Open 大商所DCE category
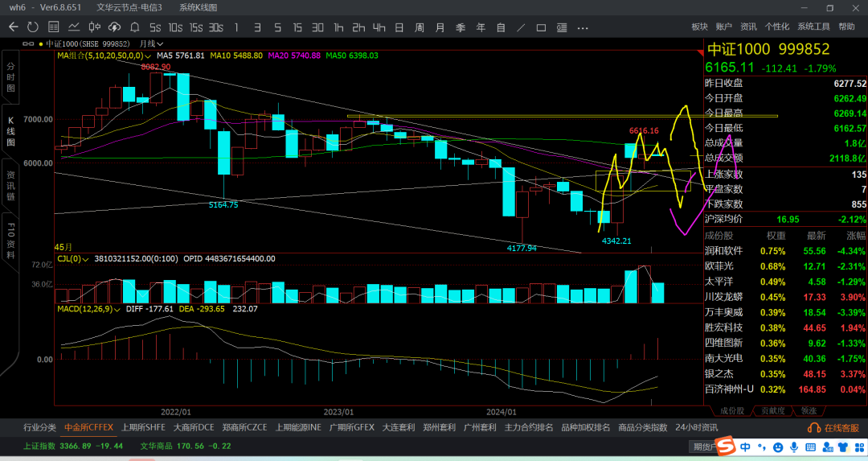Screen dimensions: 868x461 [x=194, y=427]
